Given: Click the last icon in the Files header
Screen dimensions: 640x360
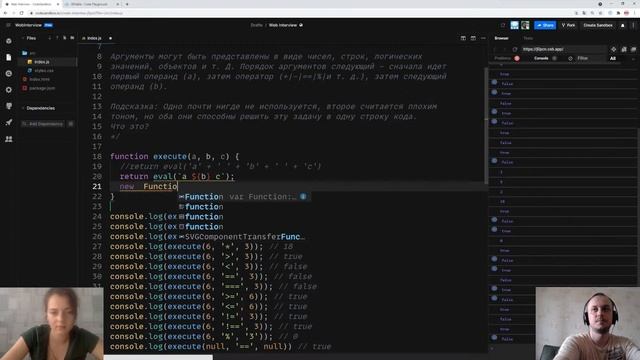Looking at the screenshot, I should (72, 38).
